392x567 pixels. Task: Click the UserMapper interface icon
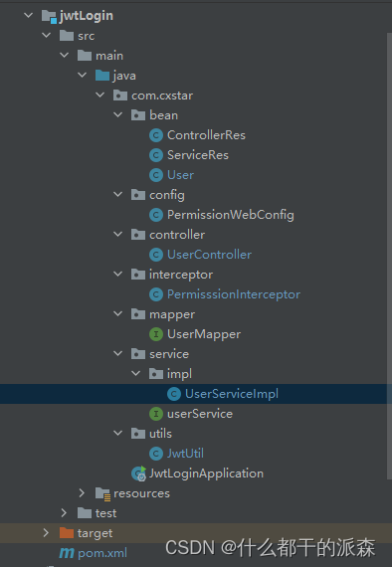coord(156,334)
